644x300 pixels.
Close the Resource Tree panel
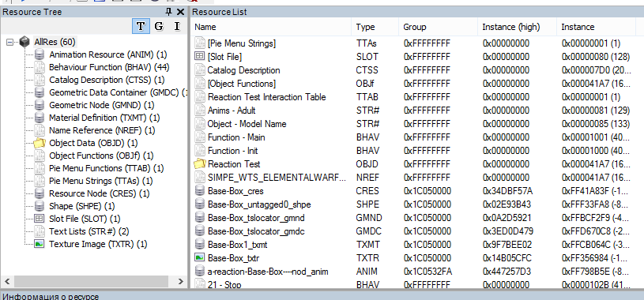(180, 12)
